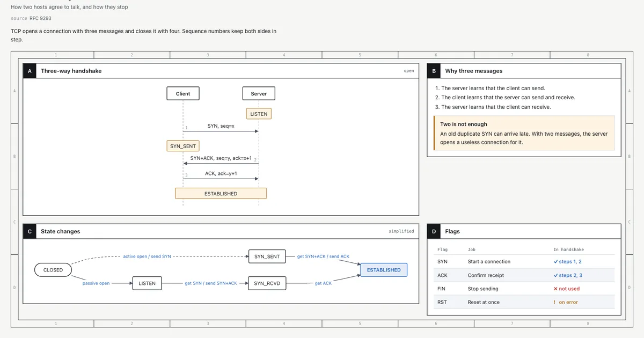Click the panel B letter badge
Image resolution: width=644 pixels, height=338 pixels.
pos(434,71)
